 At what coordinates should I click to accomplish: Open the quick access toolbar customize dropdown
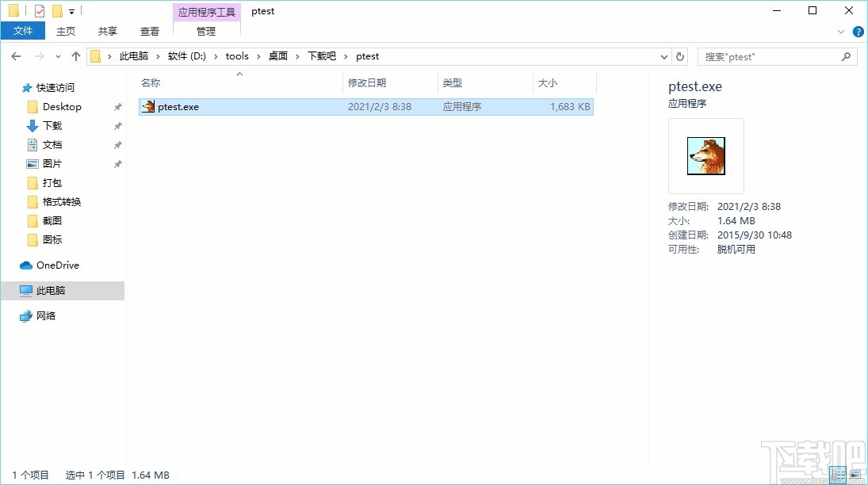pos(70,10)
